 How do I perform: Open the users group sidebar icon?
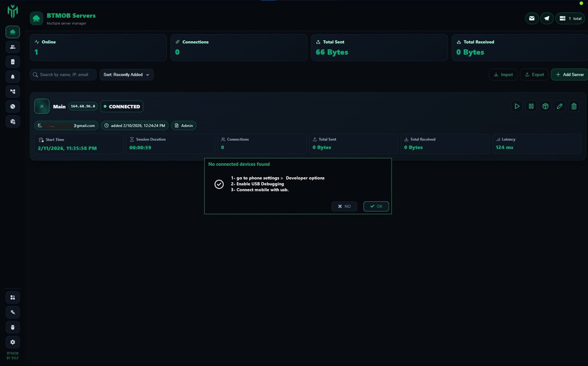pos(13,47)
